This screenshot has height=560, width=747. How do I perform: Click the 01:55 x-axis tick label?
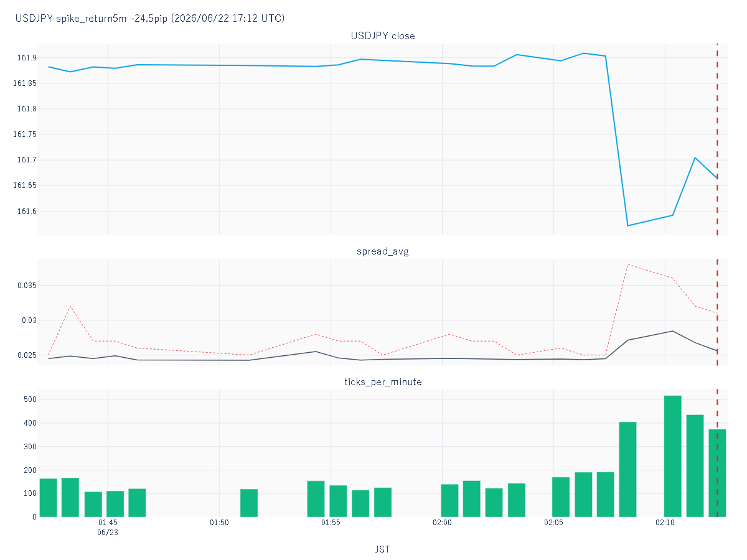tap(331, 523)
